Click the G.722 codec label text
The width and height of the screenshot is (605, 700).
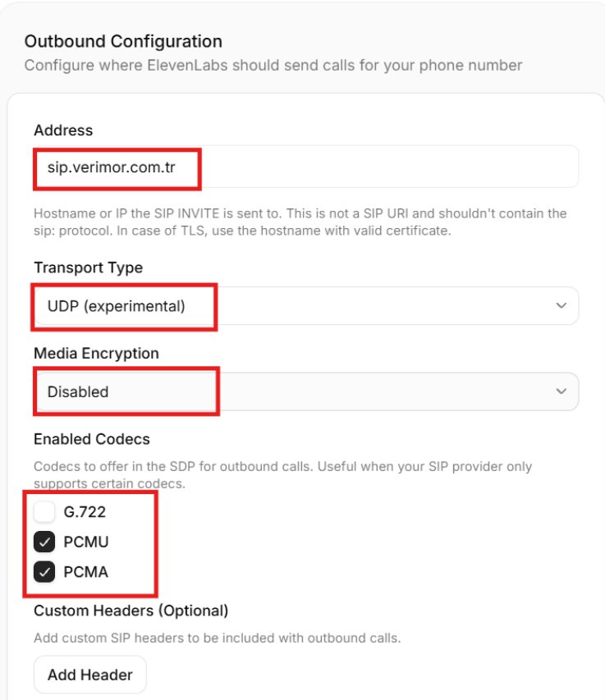tap(85, 511)
